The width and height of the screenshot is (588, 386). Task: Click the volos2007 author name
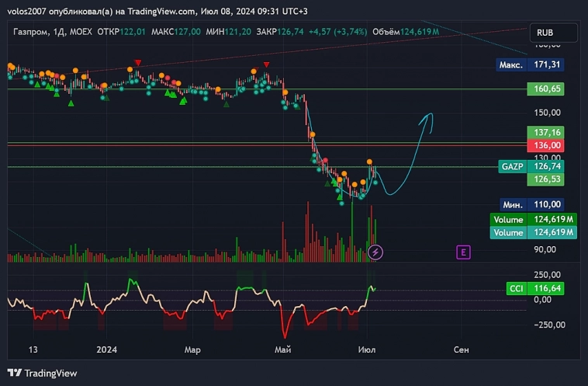(29, 10)
